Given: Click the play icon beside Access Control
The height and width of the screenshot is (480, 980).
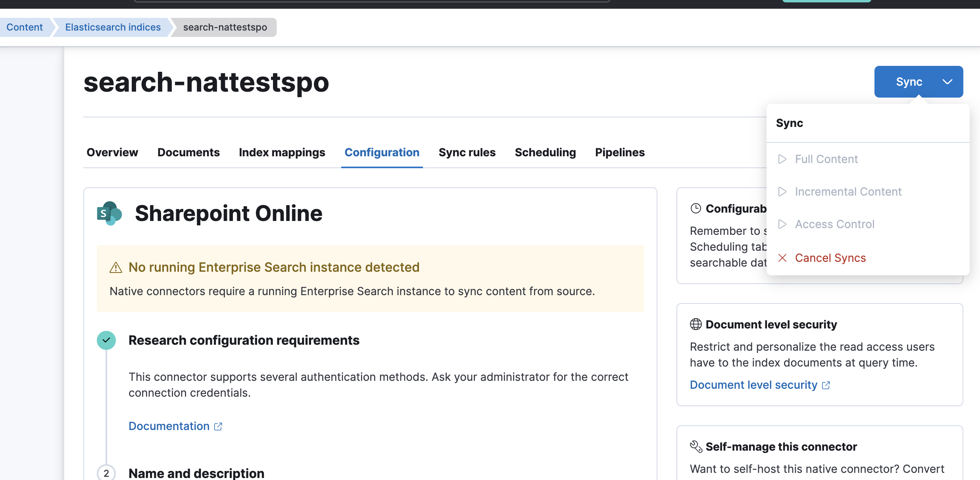Looking at the screenshot, I should click(x=782, y=224).
